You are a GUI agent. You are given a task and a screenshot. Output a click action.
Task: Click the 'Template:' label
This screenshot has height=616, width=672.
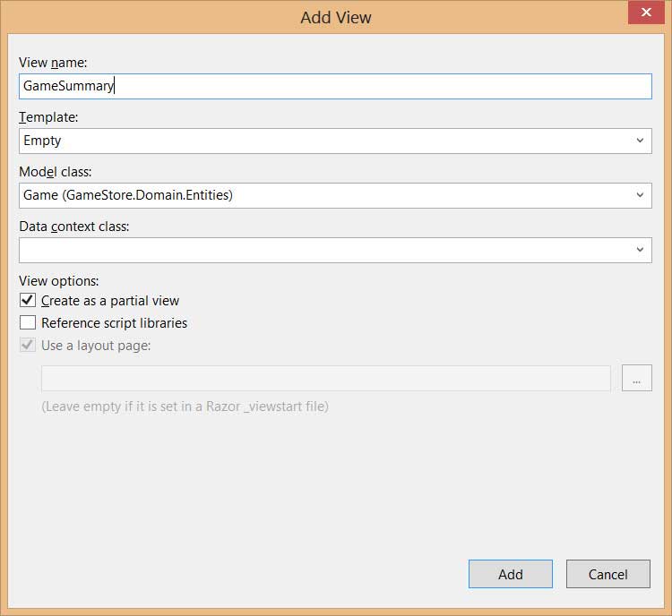point(48,117)
